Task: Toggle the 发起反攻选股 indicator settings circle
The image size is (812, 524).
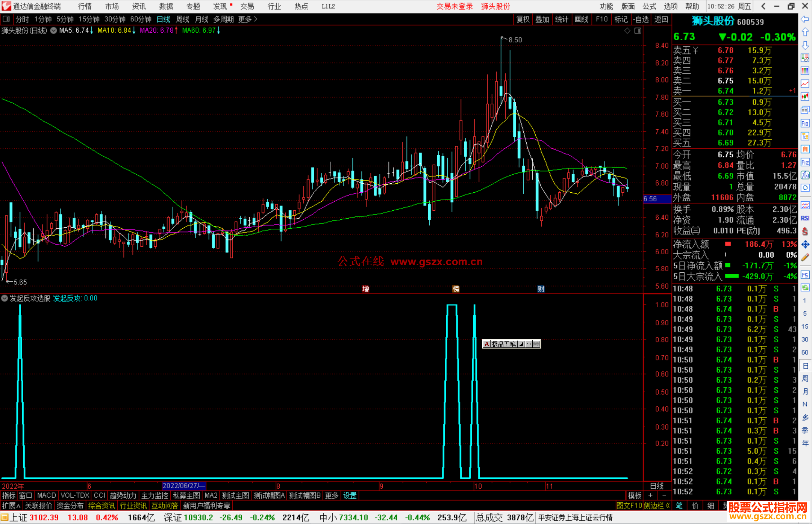Action: (5, 298)
